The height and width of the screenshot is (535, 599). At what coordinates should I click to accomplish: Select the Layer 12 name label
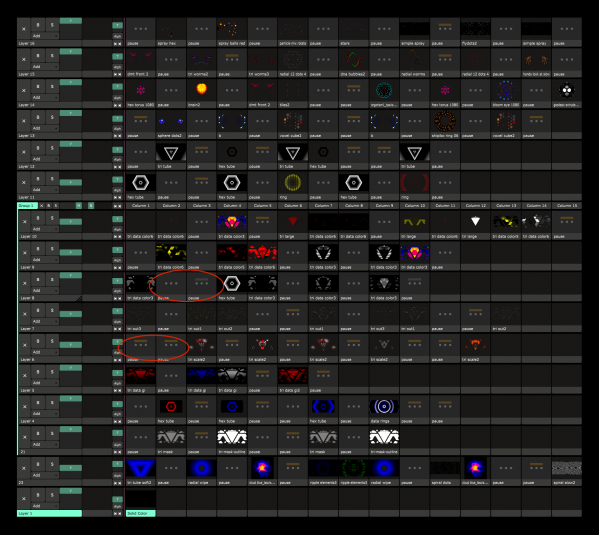coord(49,167)
